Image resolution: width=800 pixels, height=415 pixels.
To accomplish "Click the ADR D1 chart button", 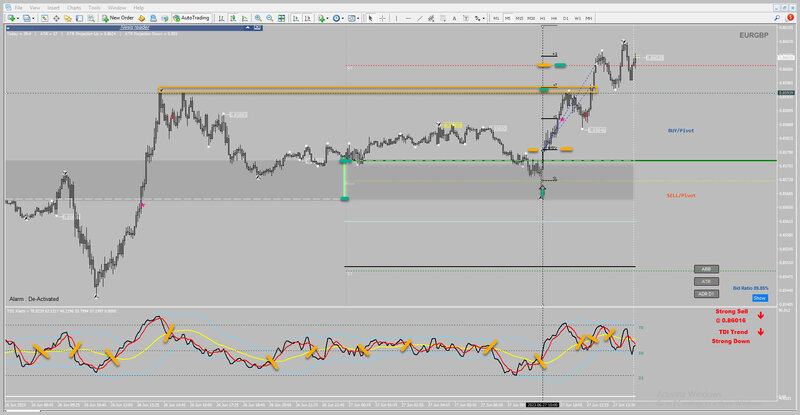I will point(706,294).
